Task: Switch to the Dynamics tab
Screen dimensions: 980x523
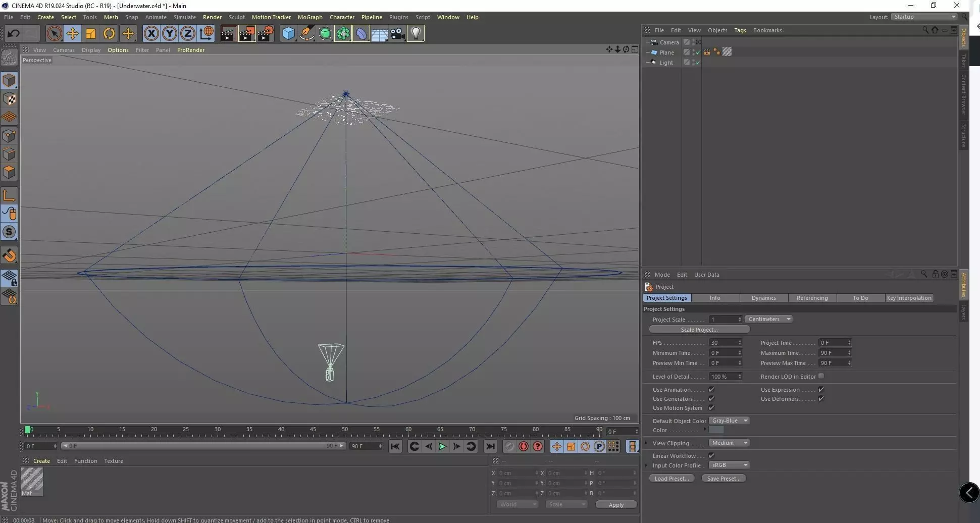Action: click(x=763, y=298)
